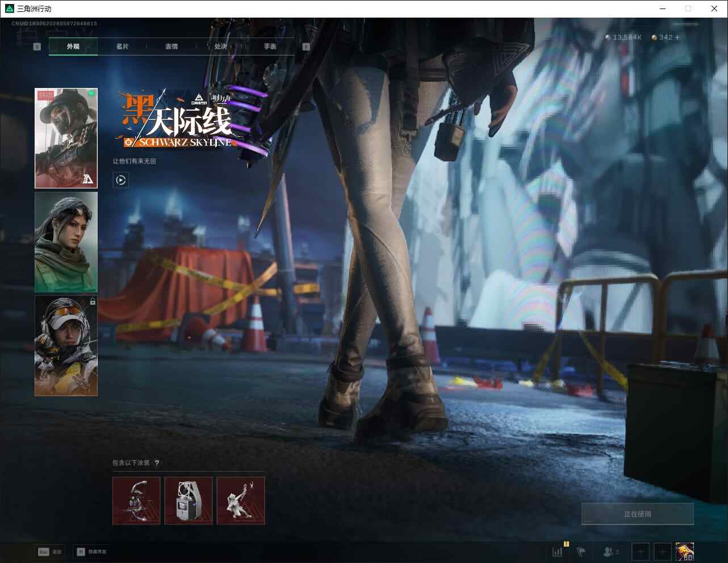Click the flag icon in bottom bar
The image size is (728, 563).
pos(580,551)
